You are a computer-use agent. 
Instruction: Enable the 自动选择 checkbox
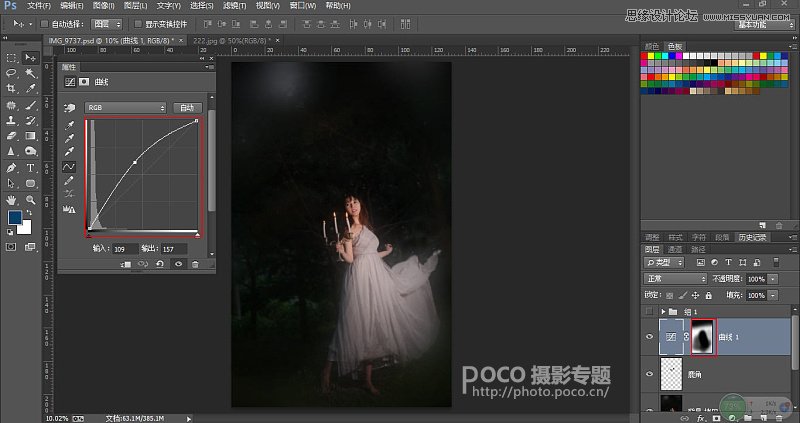[x=44, y=24]
